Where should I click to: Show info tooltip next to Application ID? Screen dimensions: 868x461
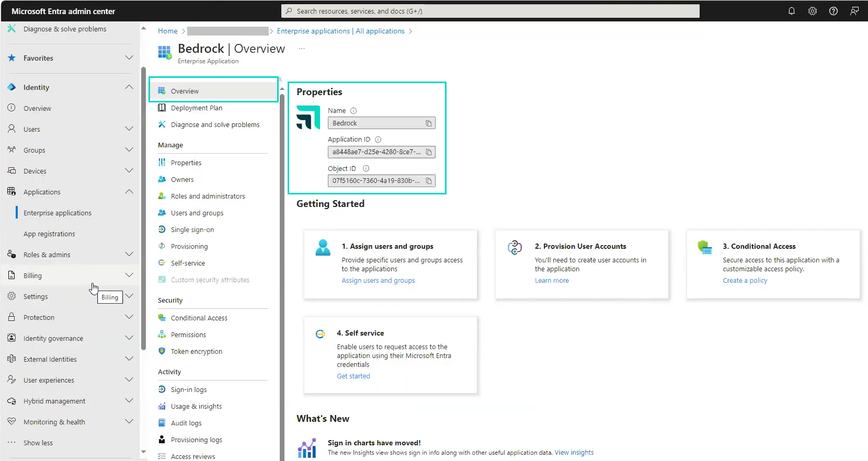coord(378,140)
